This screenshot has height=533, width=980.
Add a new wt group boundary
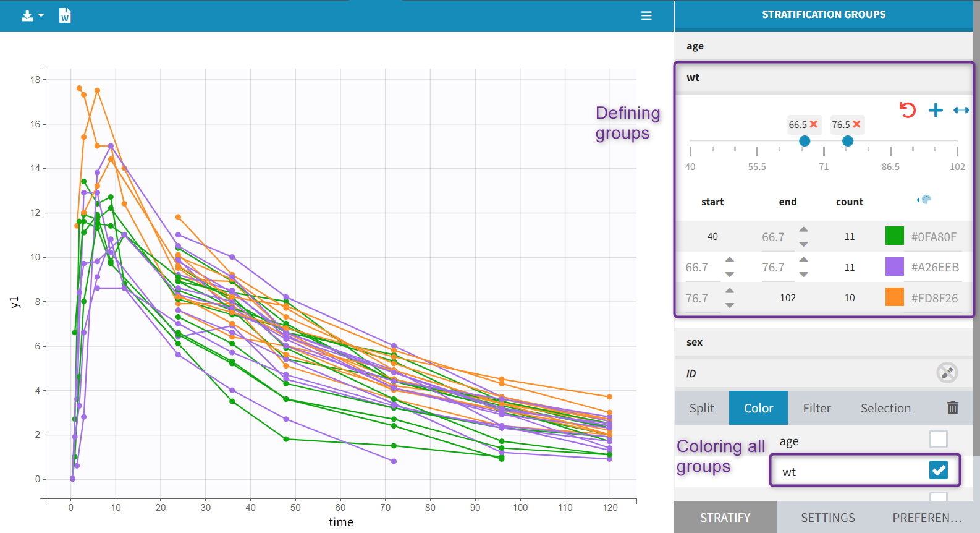(x=936, y=110)
